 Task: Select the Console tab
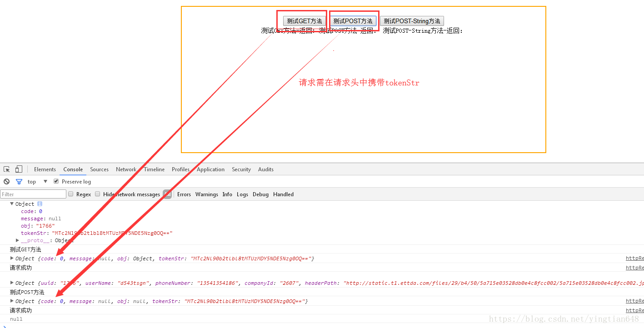[73, 169]
